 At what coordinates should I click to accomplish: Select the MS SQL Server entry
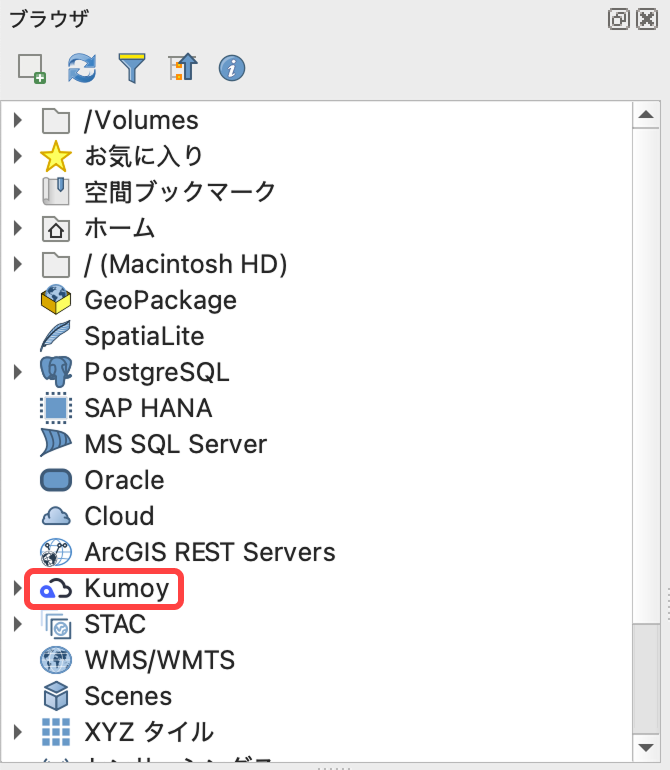pyautogui.click(x=176, y=444)
